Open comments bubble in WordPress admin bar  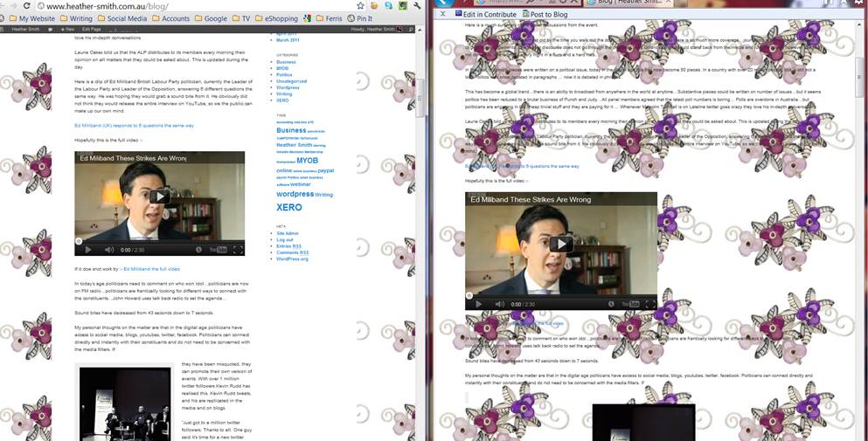click(x=51, y=29)
